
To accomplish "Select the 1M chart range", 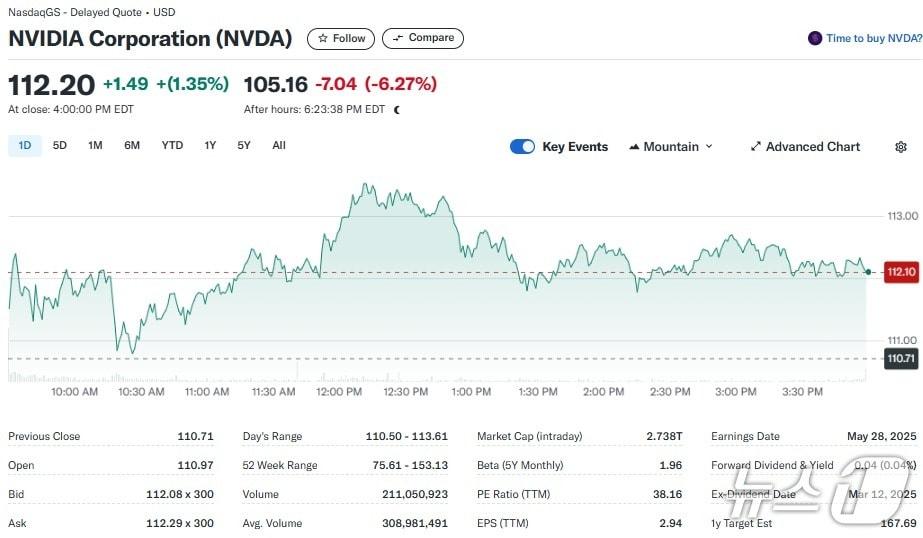I will tap(95, 146).
